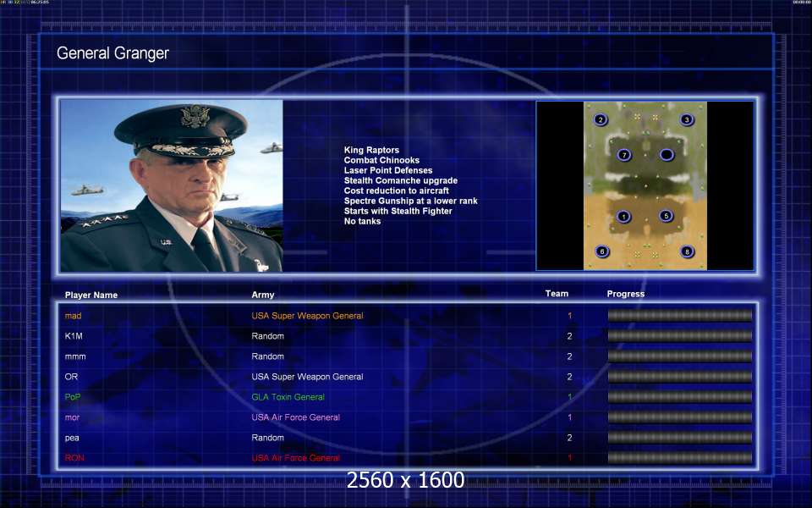Viewport: 812px width, 508px height.
Task: Select player name "OR"
Action: 71,377
